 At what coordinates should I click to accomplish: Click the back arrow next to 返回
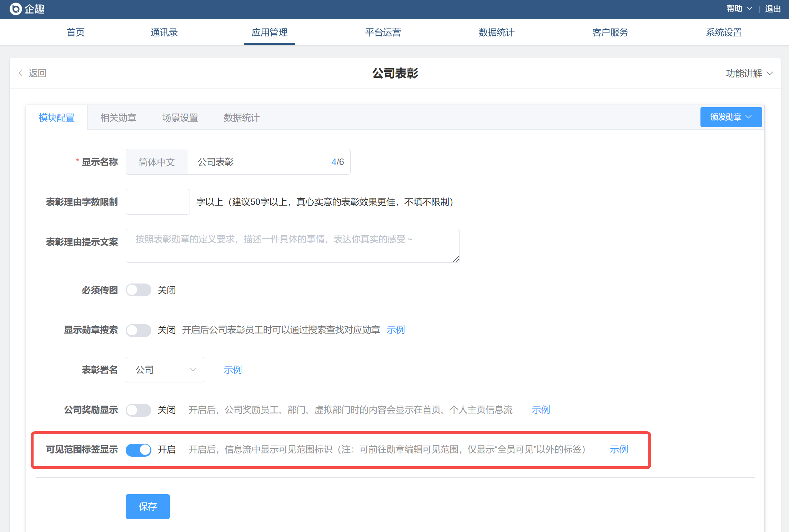21,73
